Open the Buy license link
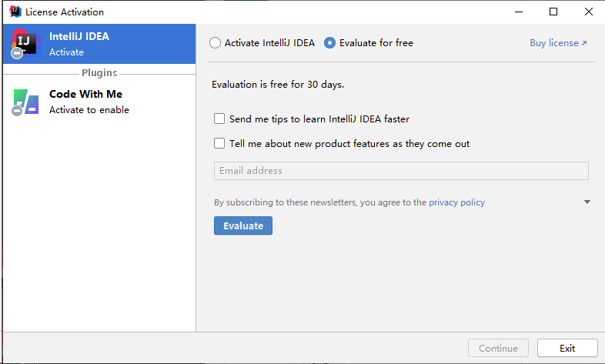 click(553, 43)
